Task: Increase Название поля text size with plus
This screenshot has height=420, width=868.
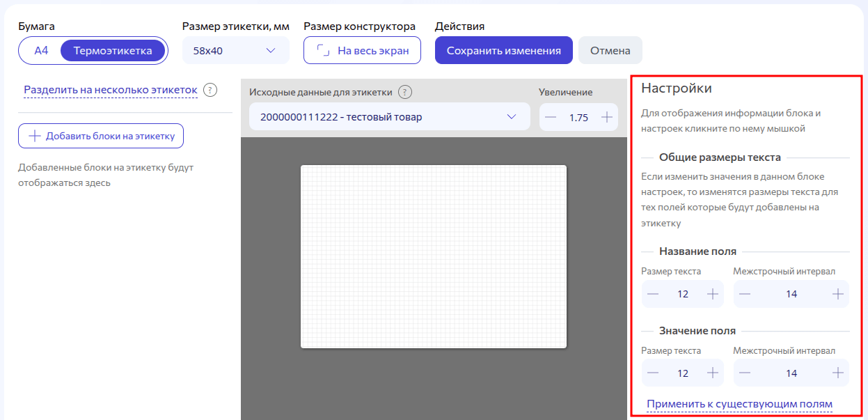Action: tap(712, 294)
